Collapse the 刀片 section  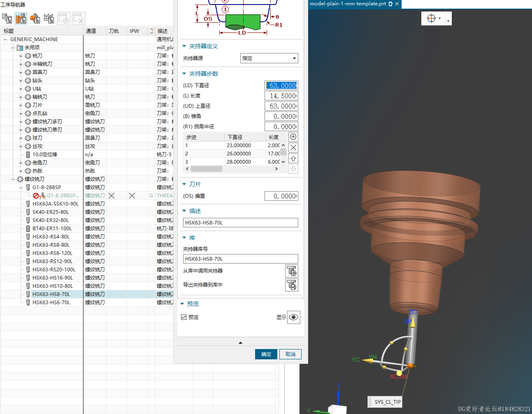(184, 184)
